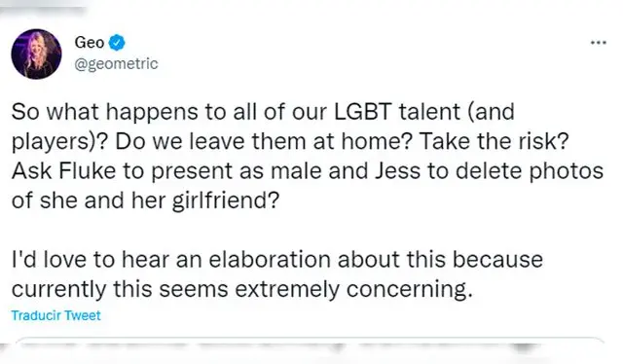Click the word concerning at the tweet's end

click(409, 290)
